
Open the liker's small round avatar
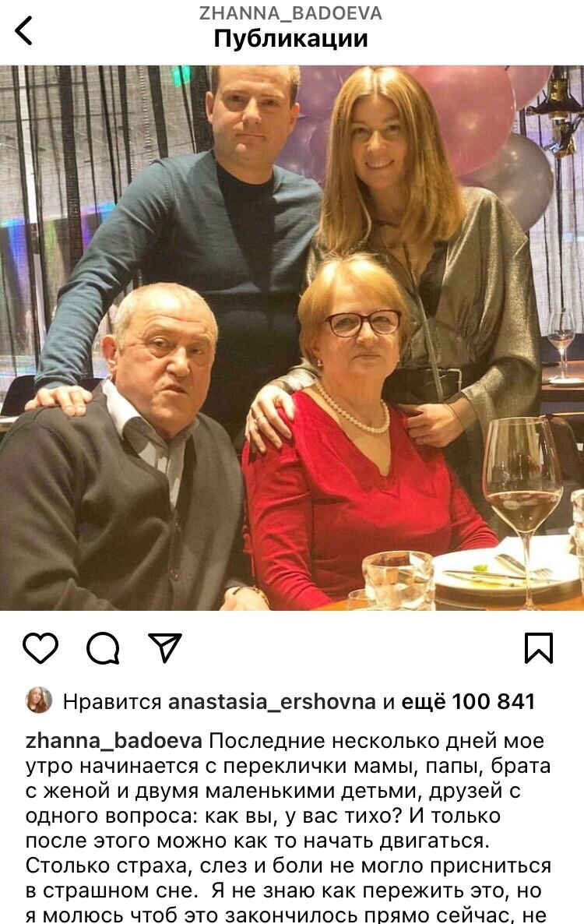pos(39,700)
